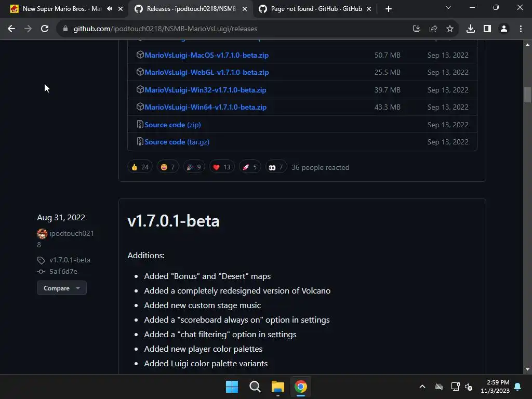Click the Aug 31, 2022 date
The height and width of the screenshot is (399, 532).
(x=61, y=218)
